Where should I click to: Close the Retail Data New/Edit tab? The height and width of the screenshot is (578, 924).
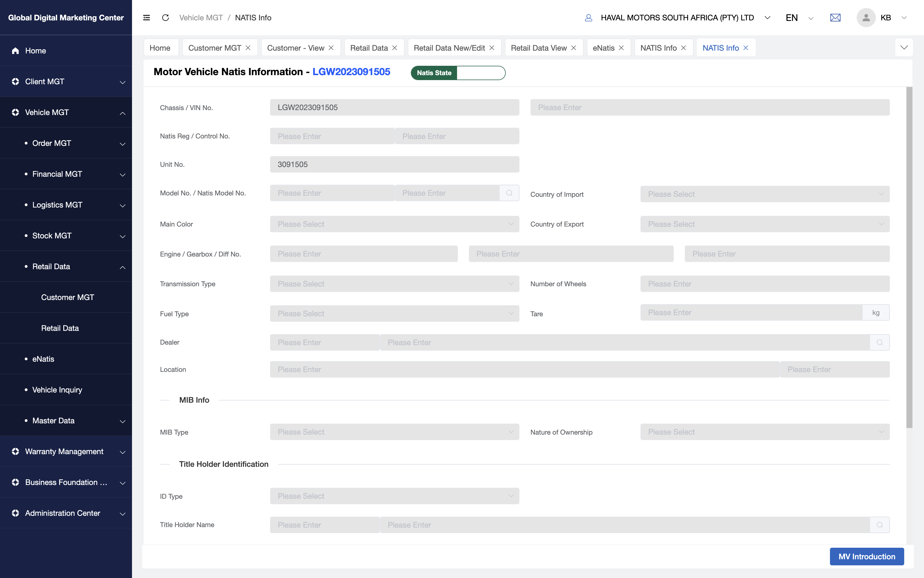coord(492,48)
